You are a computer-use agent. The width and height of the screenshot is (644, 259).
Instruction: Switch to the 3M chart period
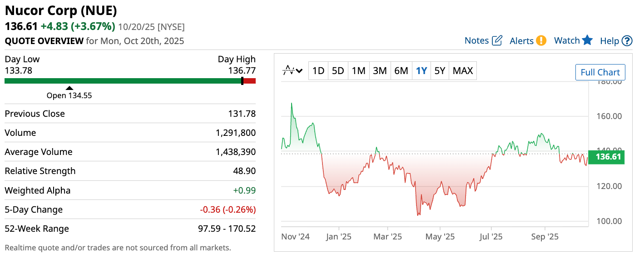click(x=380, y=71)
